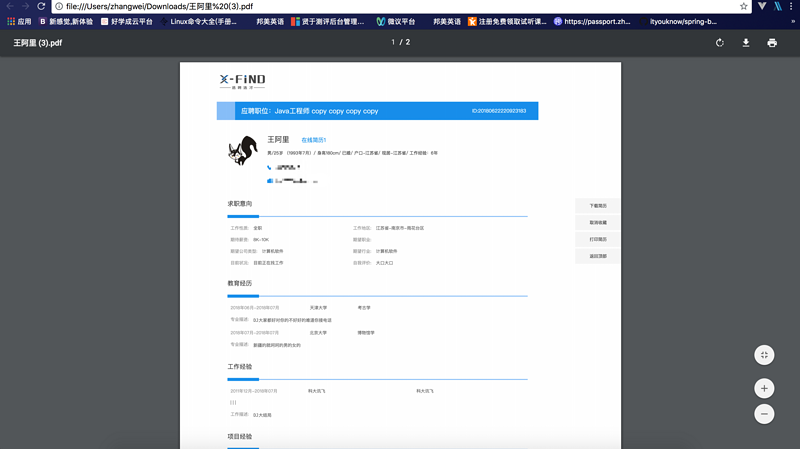Open the 好学成云平台 bookmark
The image size is (800, 449).
pos(126,21)
